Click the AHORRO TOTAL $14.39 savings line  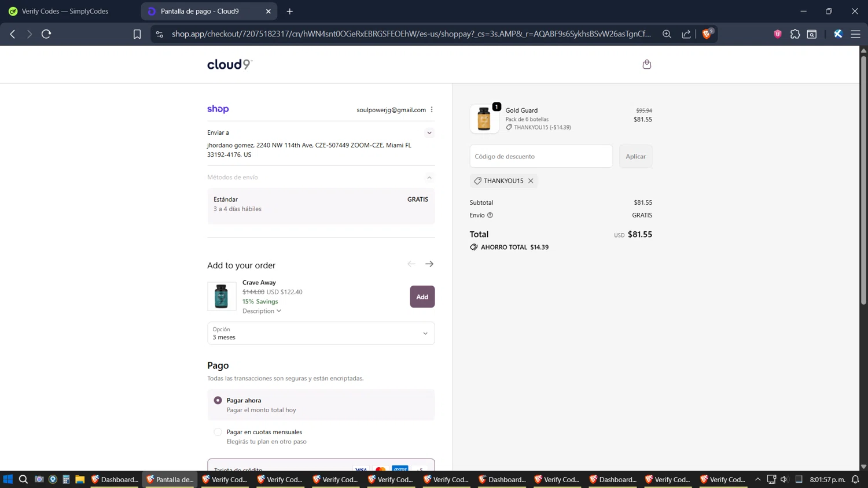tap(509, 247)
